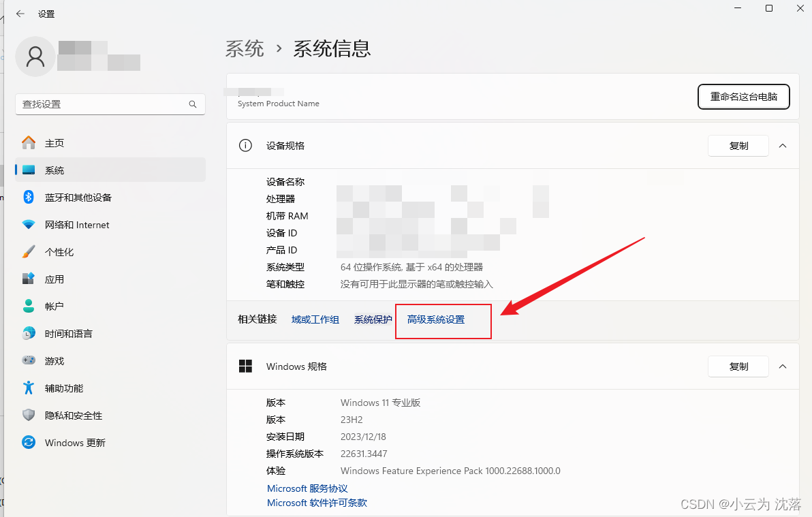This screenshot has width=812, height=517.
Task: Click the info icon beside 设备规格
Action: tap(245, 146)
